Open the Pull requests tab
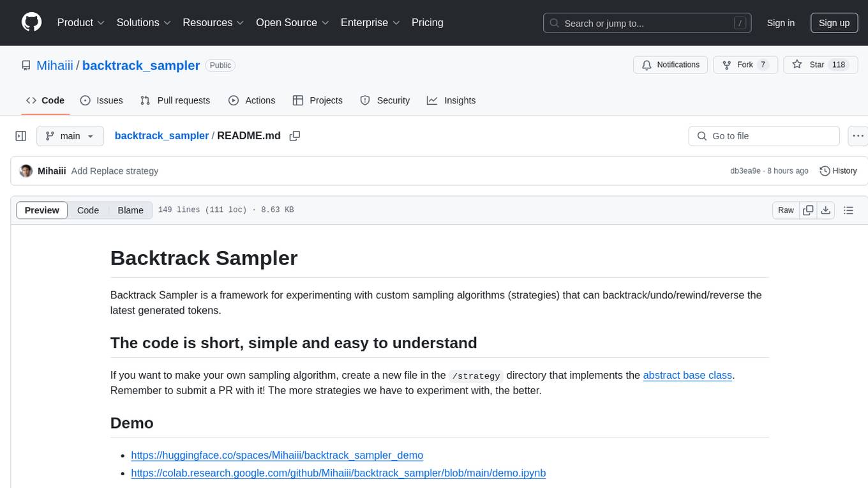 point(175,100)
